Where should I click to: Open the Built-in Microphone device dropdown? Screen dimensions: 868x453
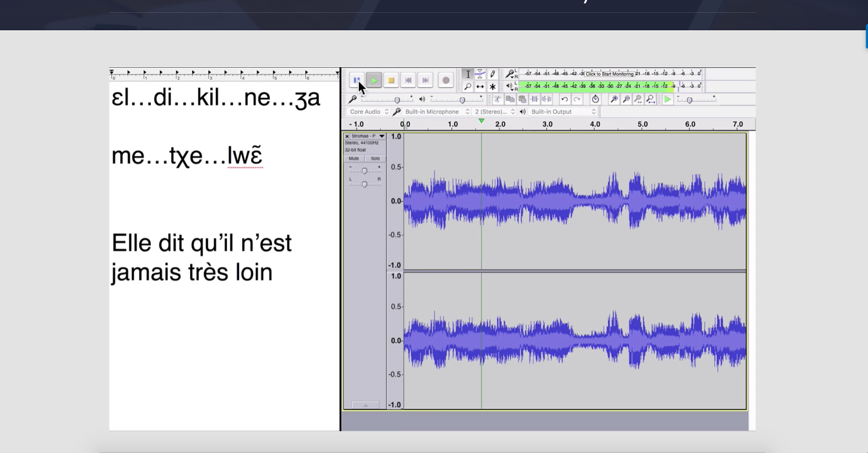click(x=437, y=112)
